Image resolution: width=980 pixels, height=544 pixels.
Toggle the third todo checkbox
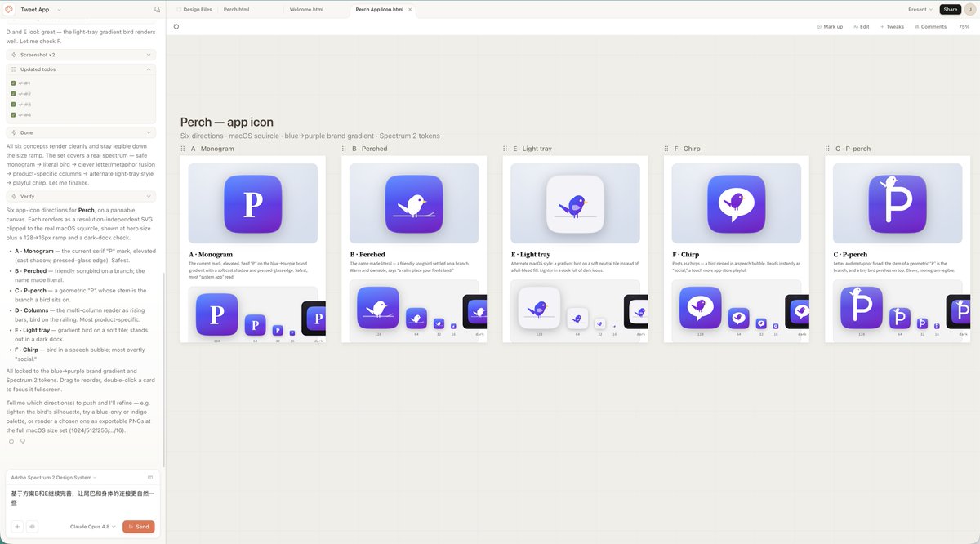point(13,105)
